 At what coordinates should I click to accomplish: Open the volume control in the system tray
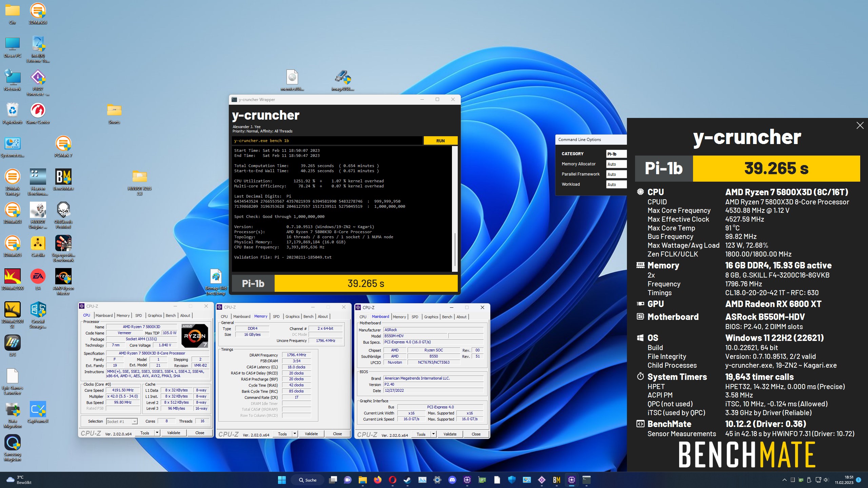click(826, 480)
